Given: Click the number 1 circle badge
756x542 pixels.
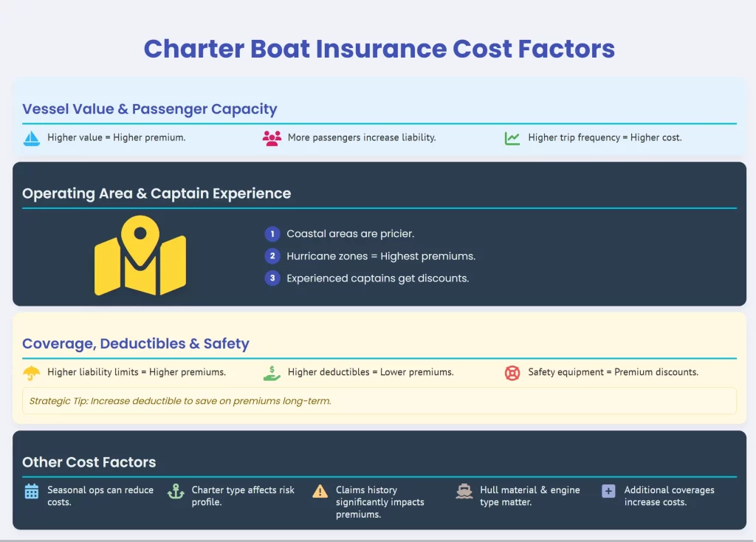Looking at the screenshot, I should pyautogui.click(x=272, y=234).
